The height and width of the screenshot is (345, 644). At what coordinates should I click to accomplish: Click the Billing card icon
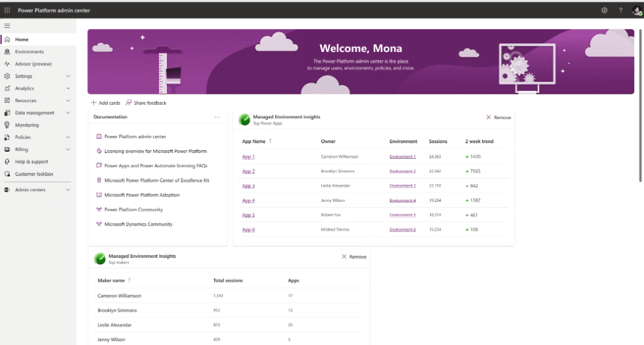point(7,150)
